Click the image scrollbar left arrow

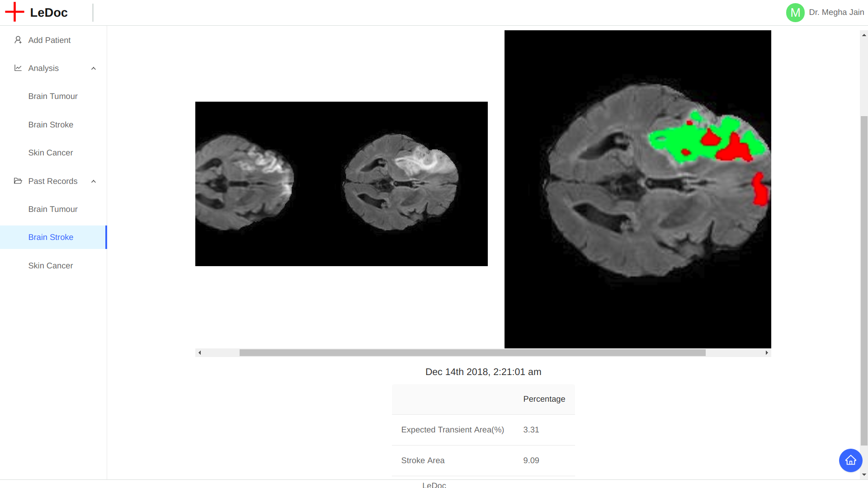tap(199, 353)
